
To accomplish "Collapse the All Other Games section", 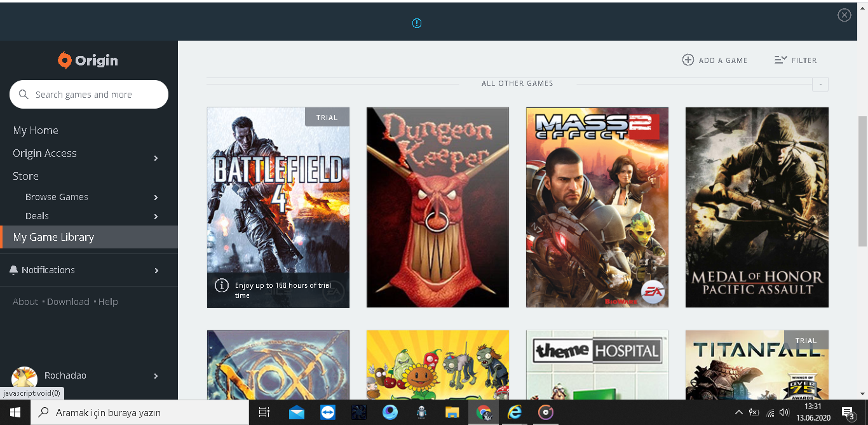I will tap(820, 84).
